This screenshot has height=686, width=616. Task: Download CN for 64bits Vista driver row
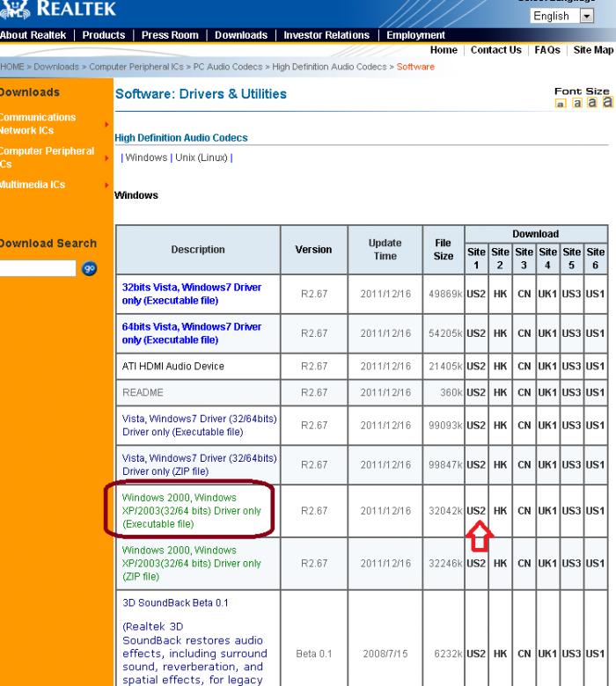524,333
